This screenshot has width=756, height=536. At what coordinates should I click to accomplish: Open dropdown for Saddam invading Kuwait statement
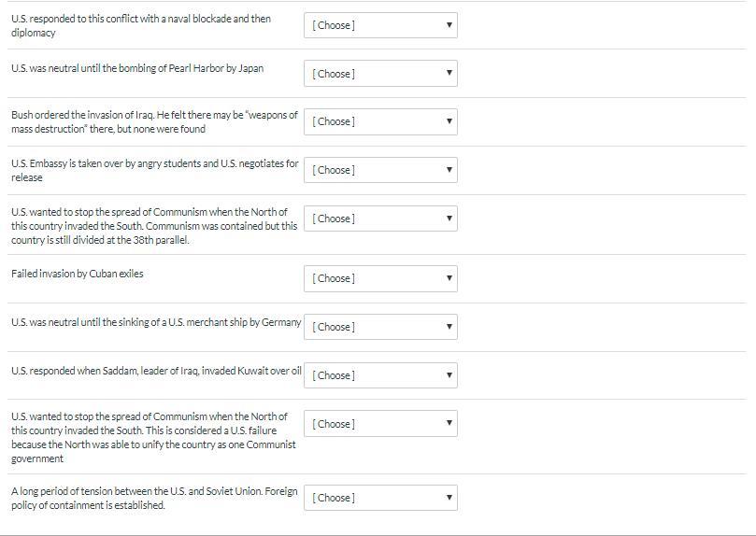380,375
